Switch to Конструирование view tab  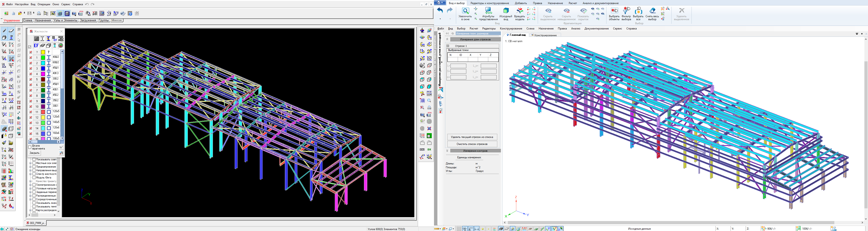pos(545,35)
